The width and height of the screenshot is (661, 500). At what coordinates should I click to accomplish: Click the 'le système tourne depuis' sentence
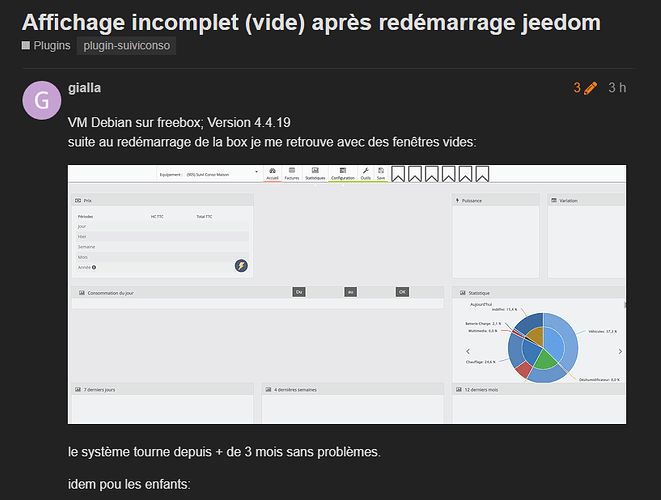(x=224, y=452)
